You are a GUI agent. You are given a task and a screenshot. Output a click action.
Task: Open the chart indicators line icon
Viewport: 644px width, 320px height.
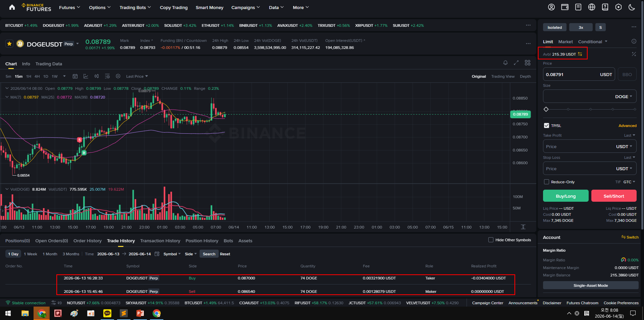click(86, 76)
